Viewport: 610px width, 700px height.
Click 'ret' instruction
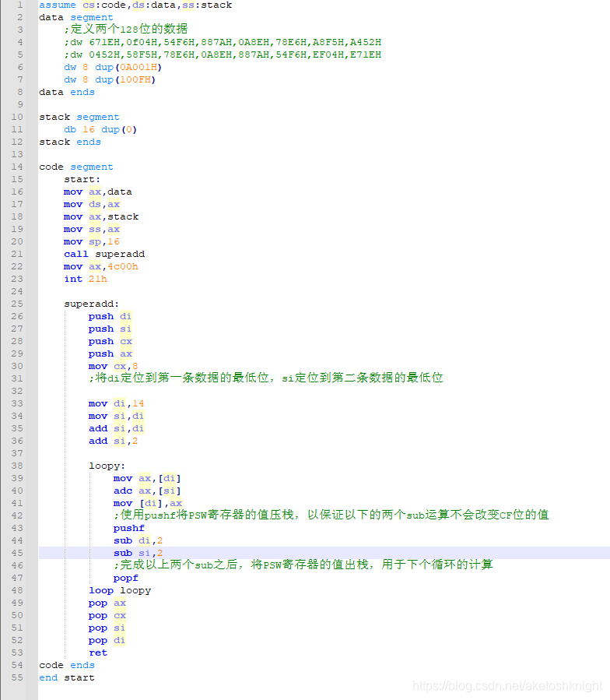pos(98,653)
